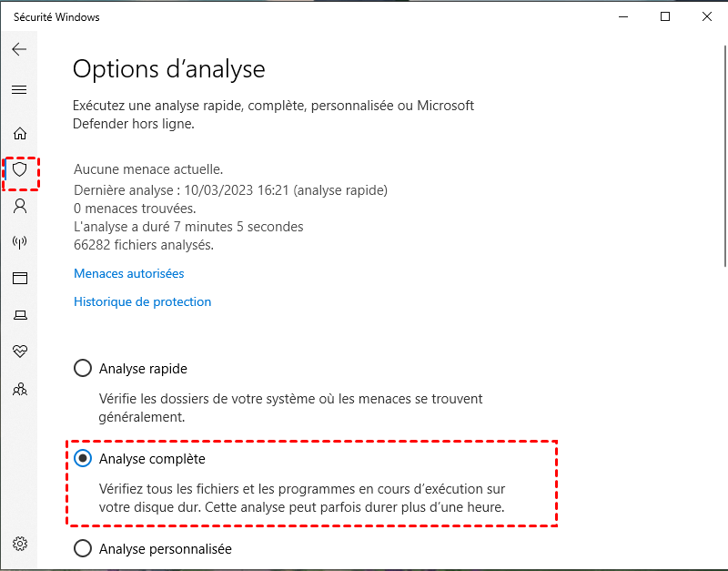Open Device performance & health heart icon
This screenshot has width=728, height=571.
pyautogui.click(x=19, y=352)
